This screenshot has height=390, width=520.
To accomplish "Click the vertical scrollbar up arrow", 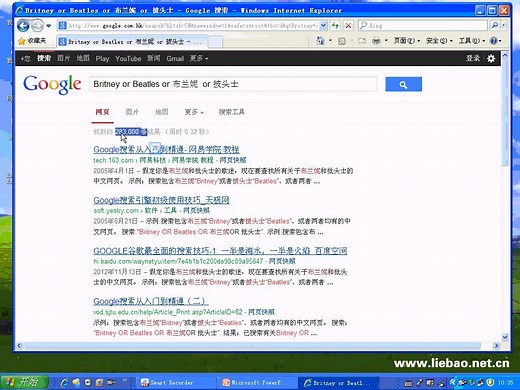I will 505,55.
